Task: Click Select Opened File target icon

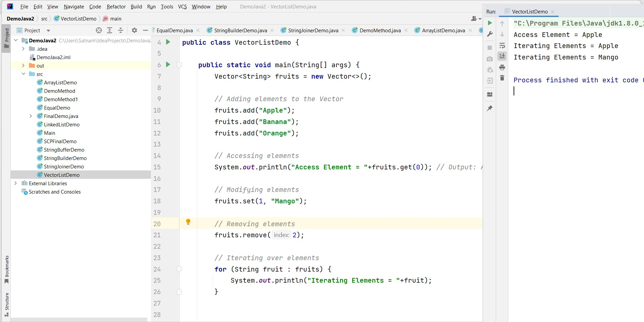Action: [x=99, y=30]
